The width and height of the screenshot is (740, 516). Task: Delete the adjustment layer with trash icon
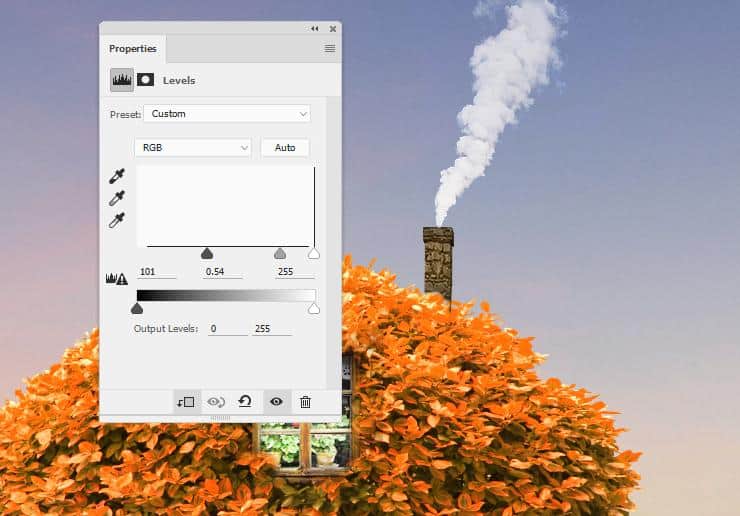(306, 401)
